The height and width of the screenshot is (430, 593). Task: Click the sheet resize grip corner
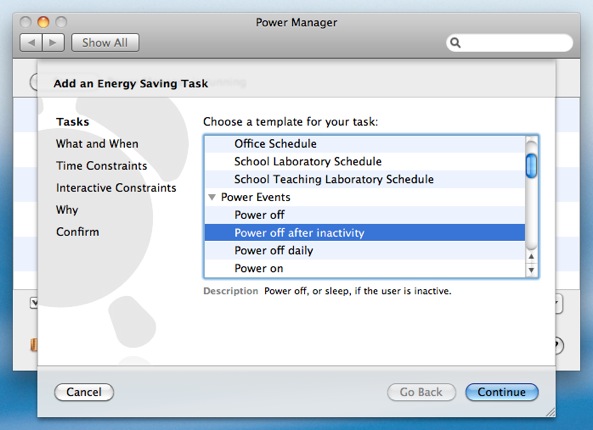[x=550, y=412]
